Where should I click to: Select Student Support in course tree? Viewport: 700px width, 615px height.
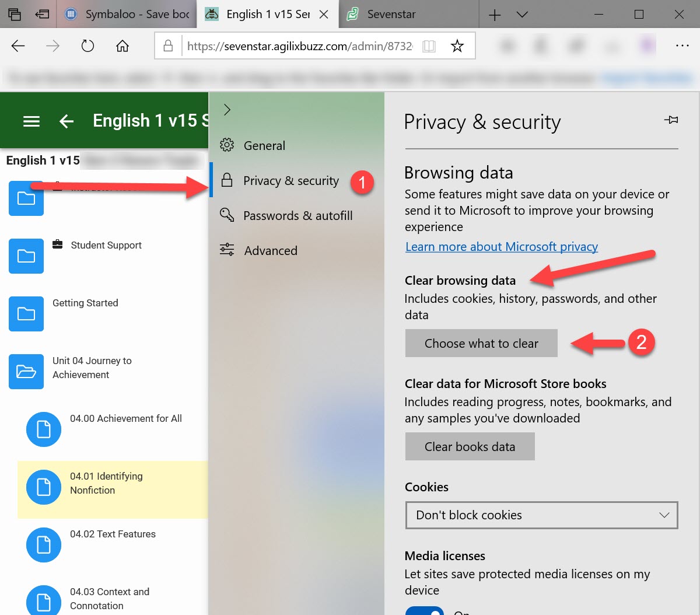[x=106, y=245]
